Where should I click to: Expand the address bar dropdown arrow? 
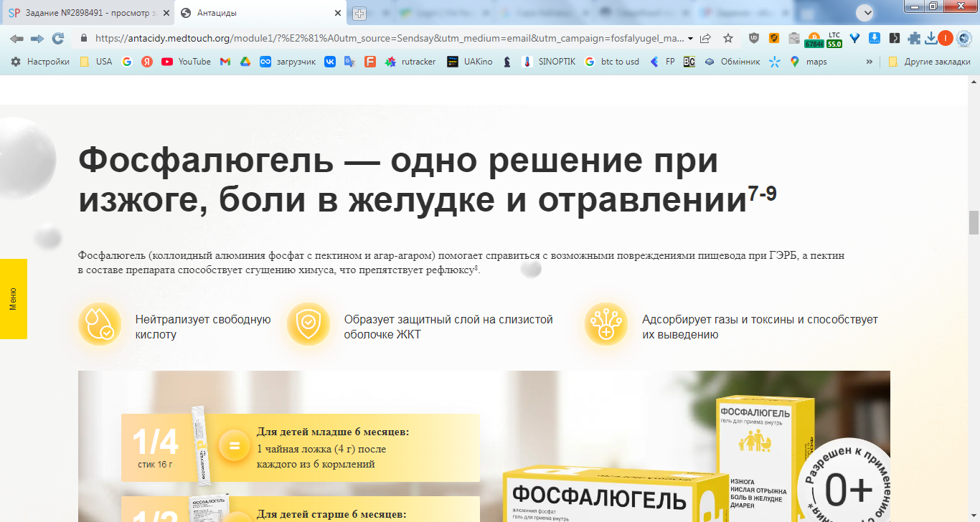click(690, 38)
